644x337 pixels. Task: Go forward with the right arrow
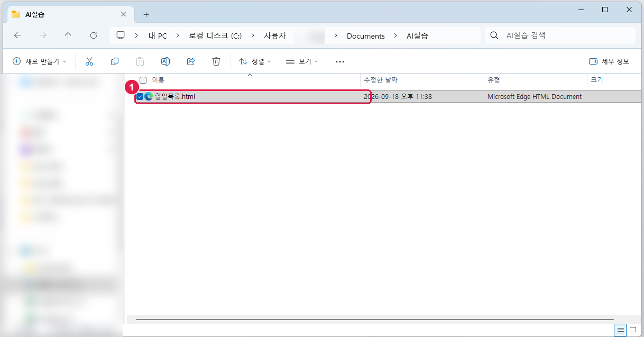(43, 35)
